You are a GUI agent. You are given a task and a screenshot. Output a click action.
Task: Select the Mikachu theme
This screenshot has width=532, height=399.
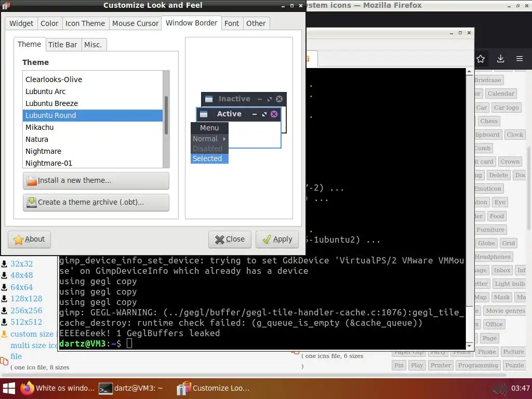(x=92, y=127)
